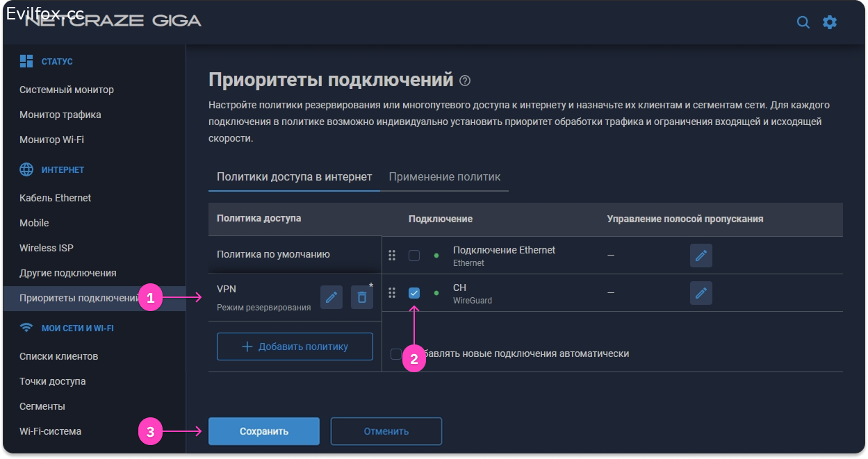Screen dimensions: 868x459
Task: Delete the VPN policy with trash icon
Action: [361, 297]
